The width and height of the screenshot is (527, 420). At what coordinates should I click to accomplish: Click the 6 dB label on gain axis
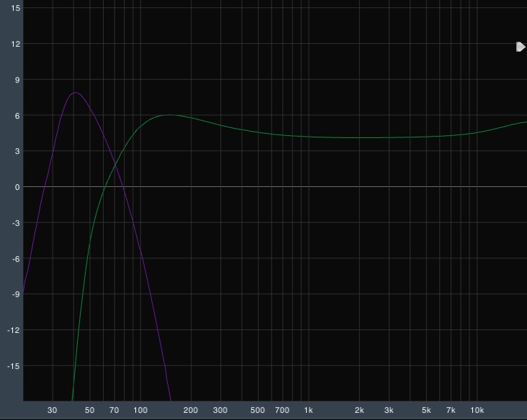pos(17,116)
